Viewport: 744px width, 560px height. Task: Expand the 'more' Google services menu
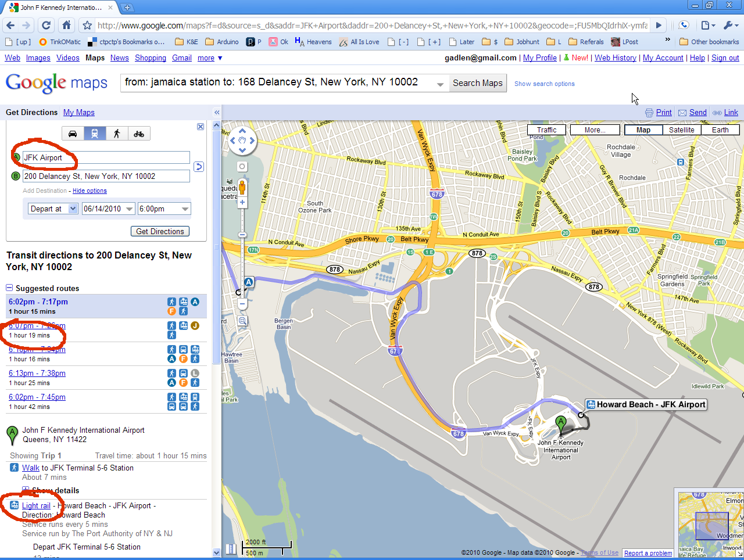(x=210, y=58)
